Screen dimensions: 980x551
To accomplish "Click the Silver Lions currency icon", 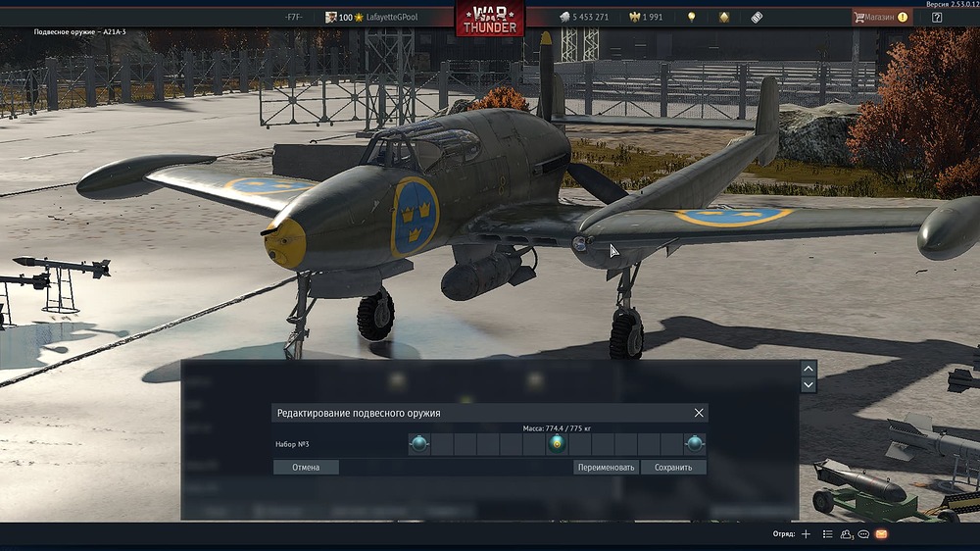I will point(565,18).
